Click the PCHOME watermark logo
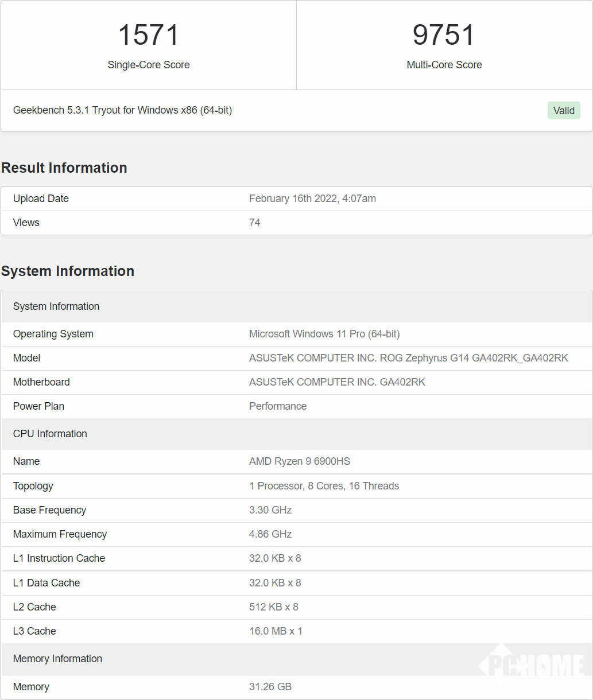Viewport: 593px width, 700px height. click(x=531, y=667)
